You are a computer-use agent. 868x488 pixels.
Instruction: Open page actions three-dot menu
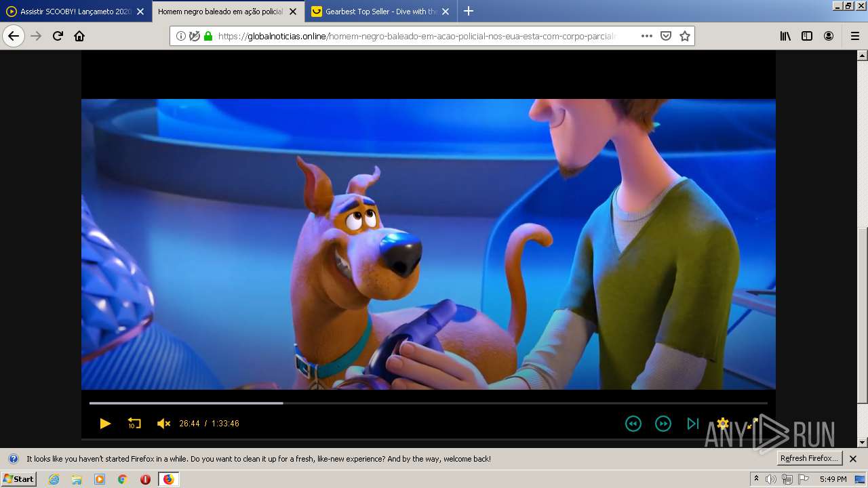(x=647, y=36)
